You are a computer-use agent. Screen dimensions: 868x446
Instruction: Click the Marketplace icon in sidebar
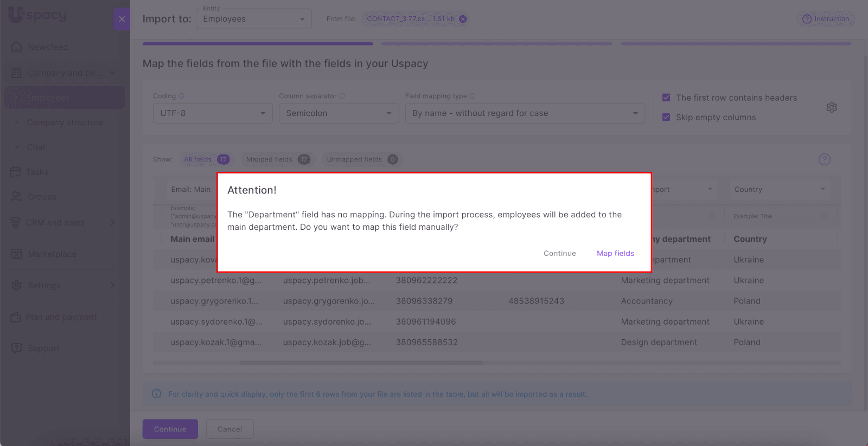[x=16, y=254]
